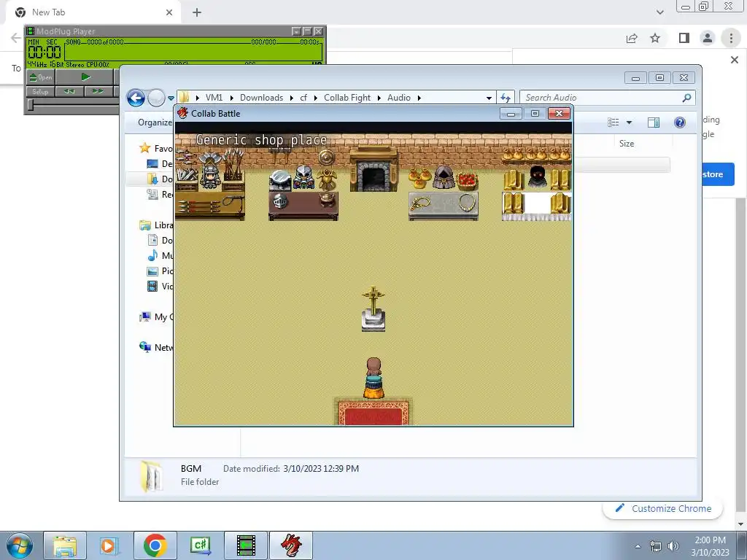Open address bar previous locations dropdown

coord(489,98)
